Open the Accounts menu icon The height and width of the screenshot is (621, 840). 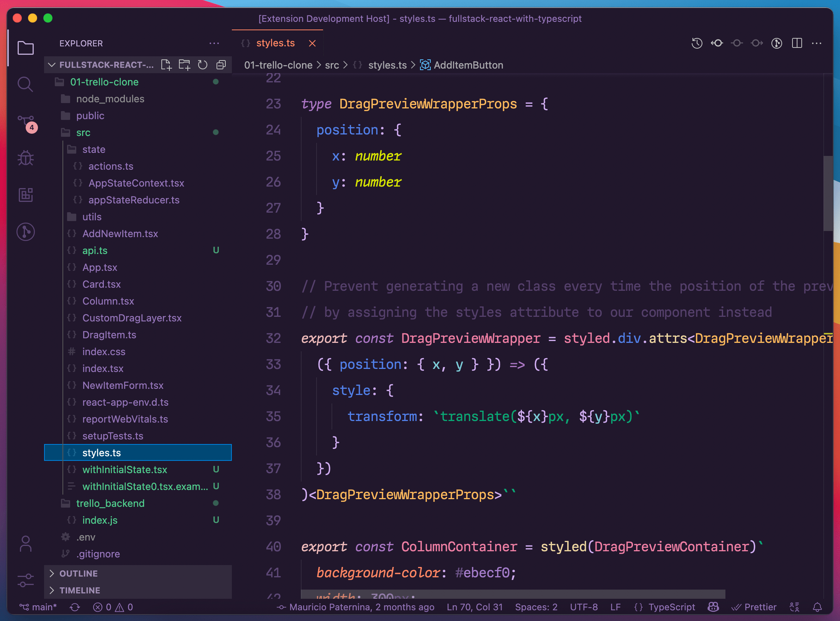pyautogui.click(x=26, y=544)
